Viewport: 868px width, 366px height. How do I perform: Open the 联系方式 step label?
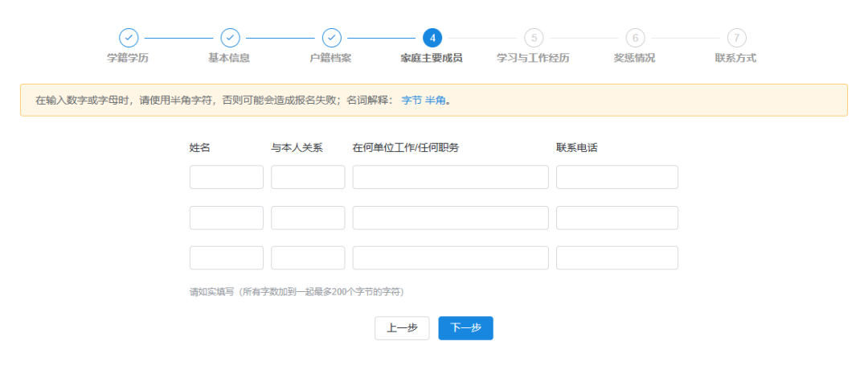pos(735,58)
